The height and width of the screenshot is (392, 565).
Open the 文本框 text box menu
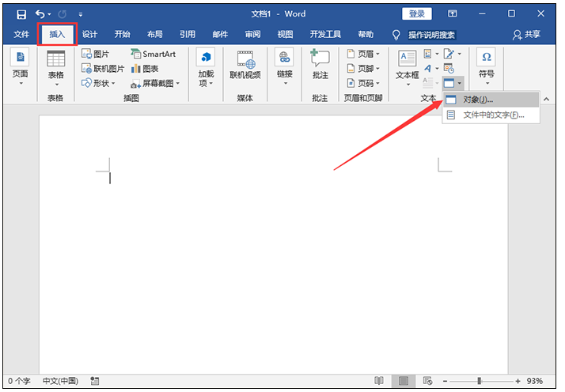point(408,68)
